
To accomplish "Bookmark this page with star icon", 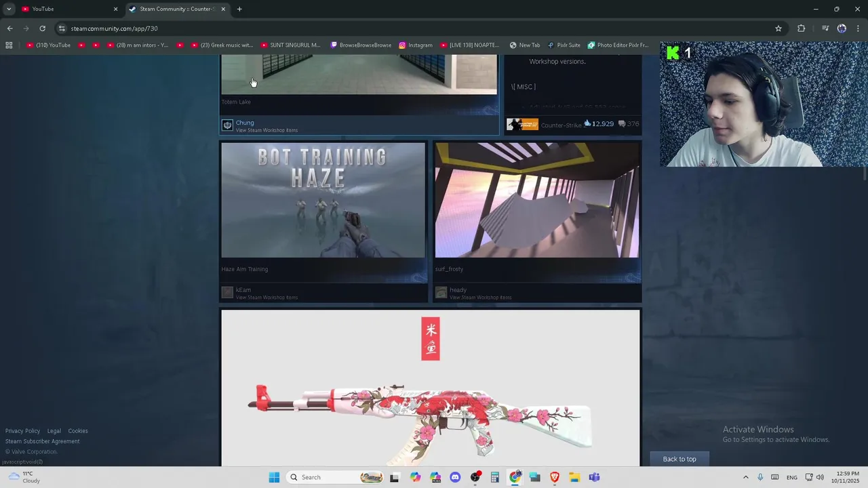I will (778, 28).
